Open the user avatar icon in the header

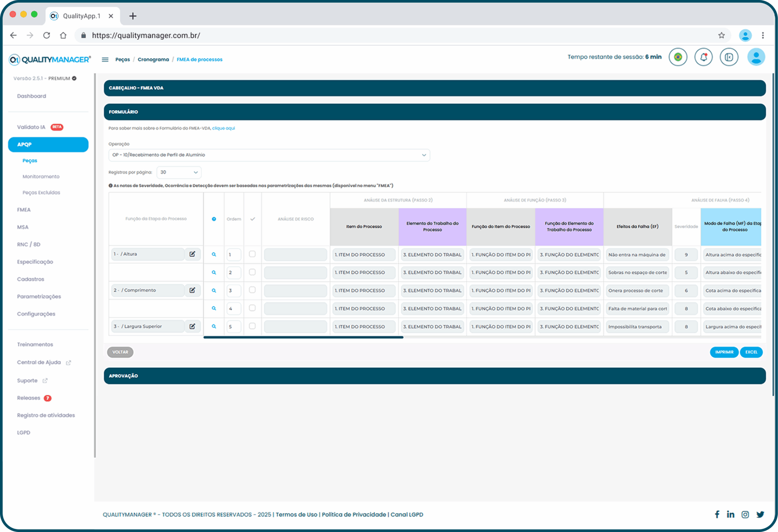[756, 57]
